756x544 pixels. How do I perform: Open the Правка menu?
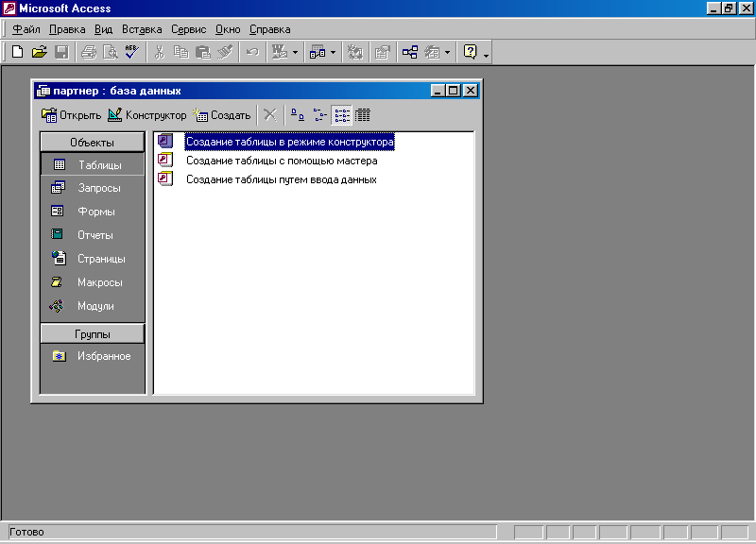click(x=67, y=29)
